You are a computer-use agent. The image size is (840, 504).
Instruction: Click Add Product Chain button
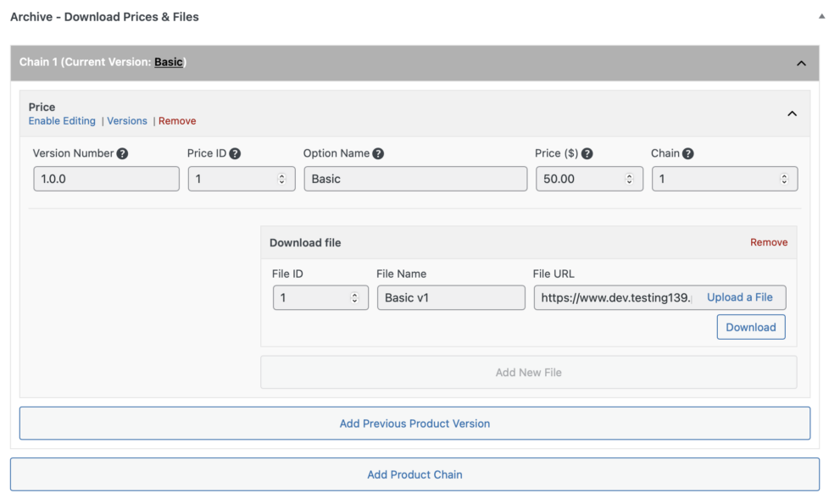pos(414,474)
